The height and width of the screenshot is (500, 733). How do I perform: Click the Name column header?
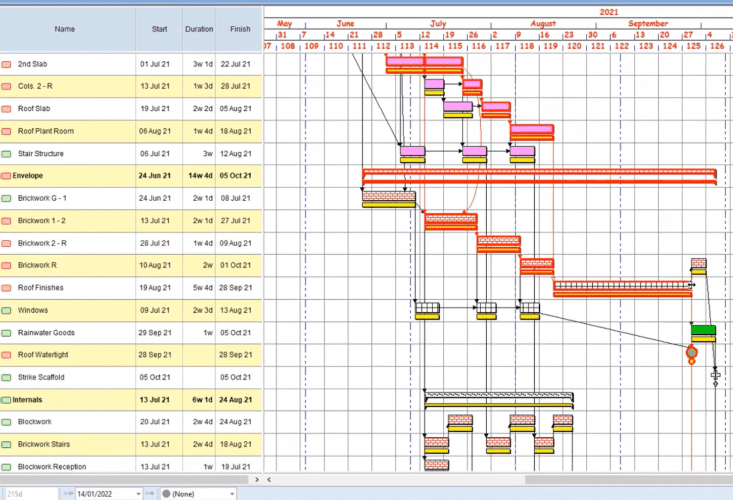coord(65,29)
